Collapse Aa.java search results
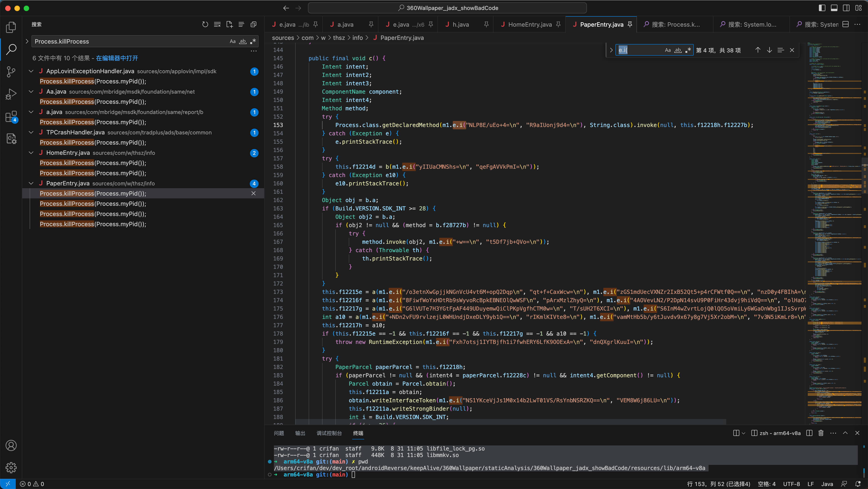 point(31,92)
